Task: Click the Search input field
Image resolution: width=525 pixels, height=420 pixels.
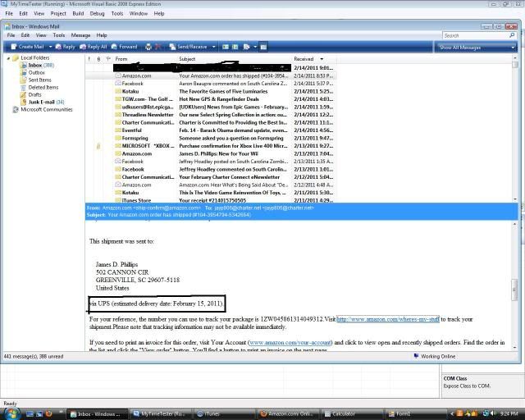Action: (476, 35)
